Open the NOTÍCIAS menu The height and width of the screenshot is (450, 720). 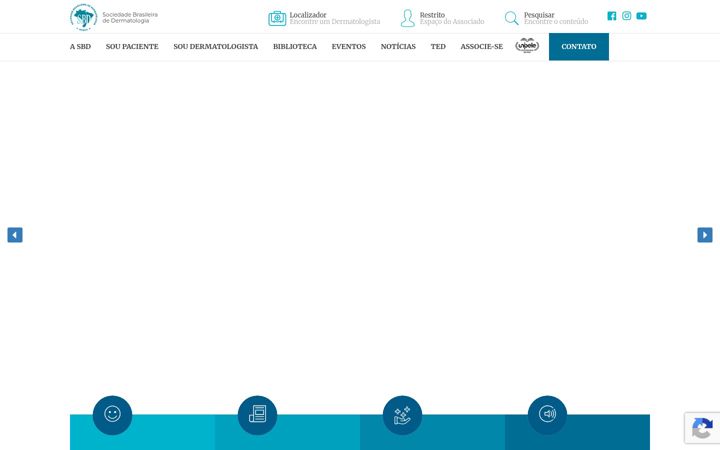coord(398,46)
